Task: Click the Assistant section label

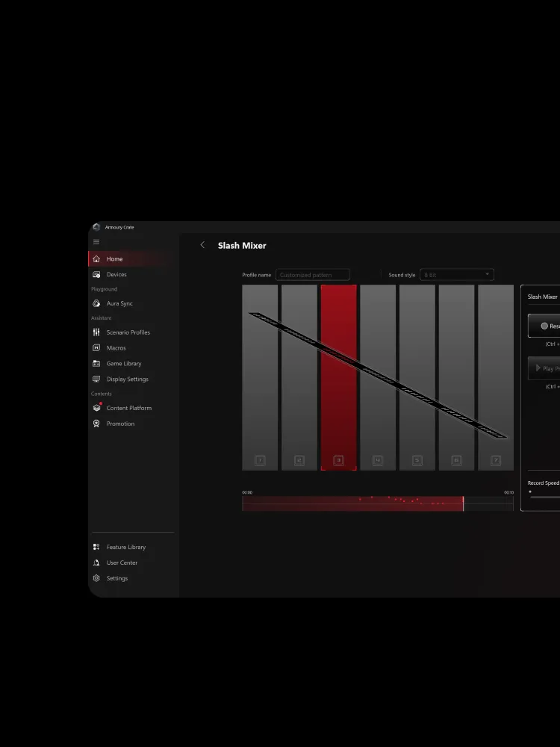Action: [x=101, y=317]
